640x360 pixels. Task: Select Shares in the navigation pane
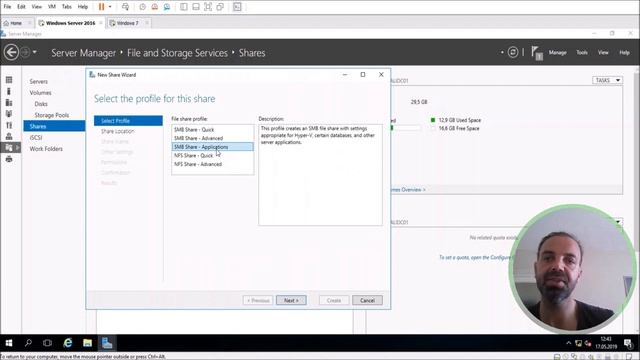[54, 126]
